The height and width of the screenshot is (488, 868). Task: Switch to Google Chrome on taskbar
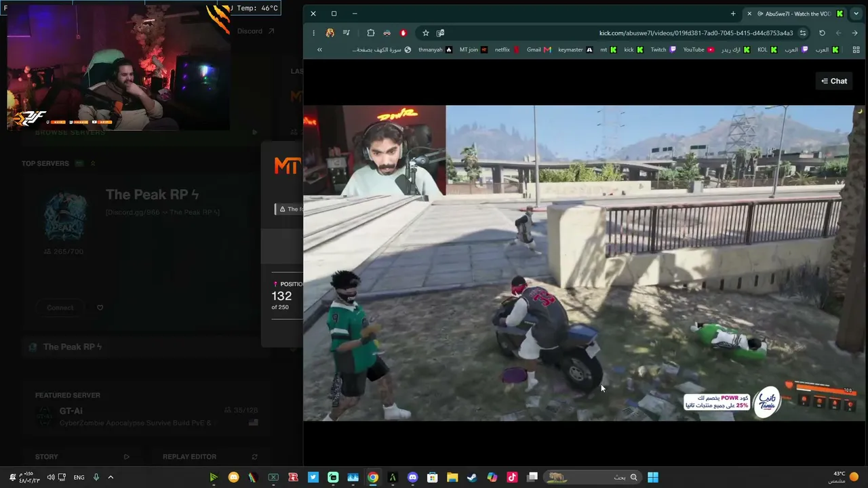373,477
